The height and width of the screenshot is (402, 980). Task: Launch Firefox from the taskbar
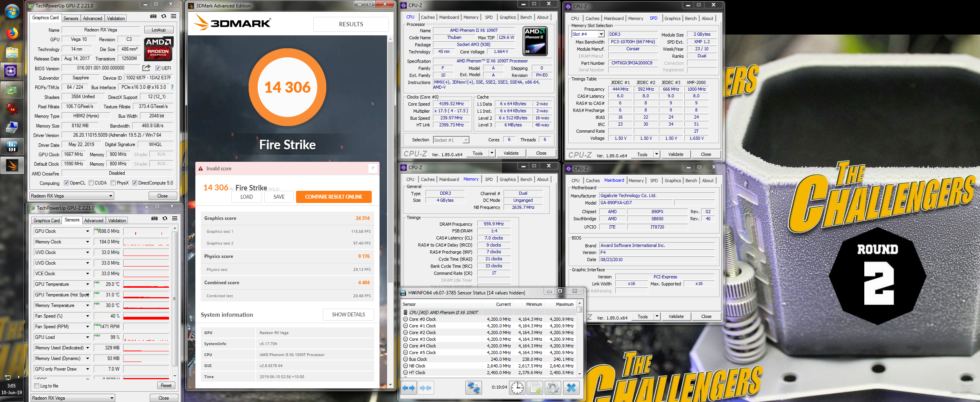pos(12,33)
